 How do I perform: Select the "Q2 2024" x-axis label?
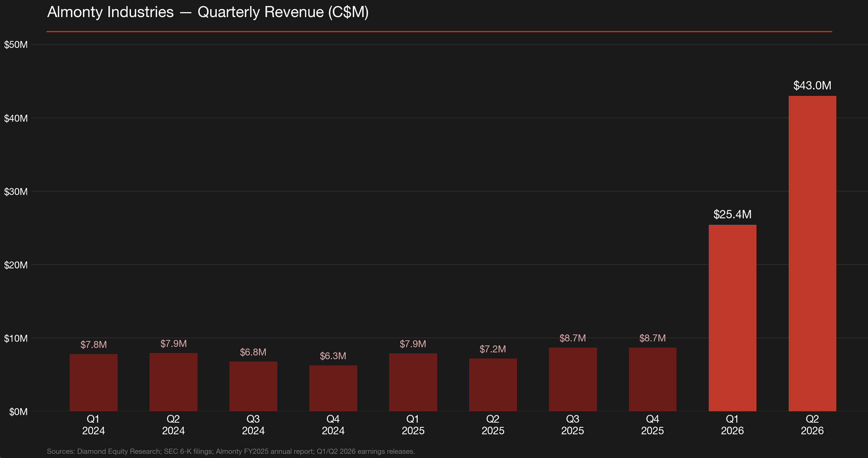(x=173, y=425)
